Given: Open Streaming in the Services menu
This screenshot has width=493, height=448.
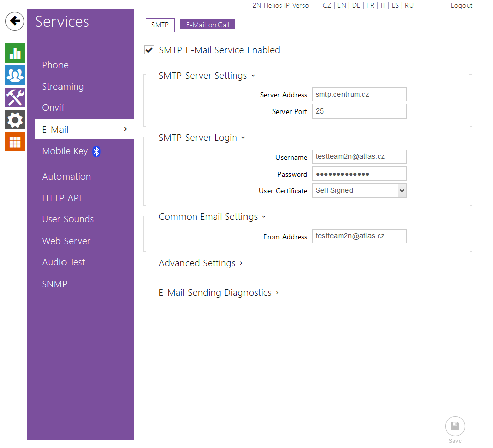Looking at the screenshot, I should pos(63,87).
